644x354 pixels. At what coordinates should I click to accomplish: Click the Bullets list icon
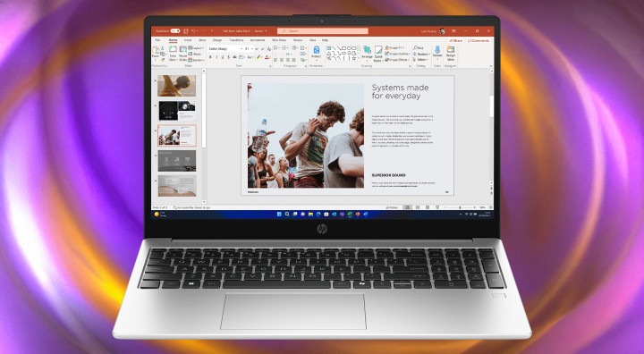[275, 47]
